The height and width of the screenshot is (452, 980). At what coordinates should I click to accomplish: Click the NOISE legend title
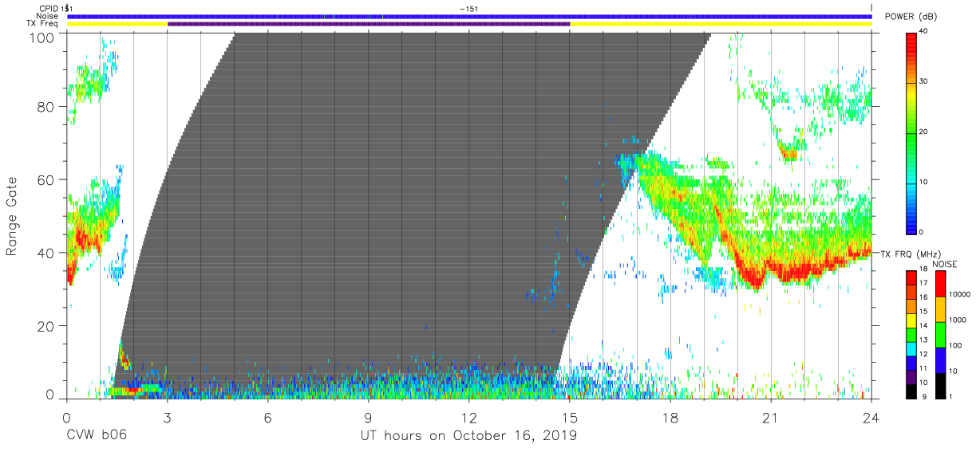(944, 264)
